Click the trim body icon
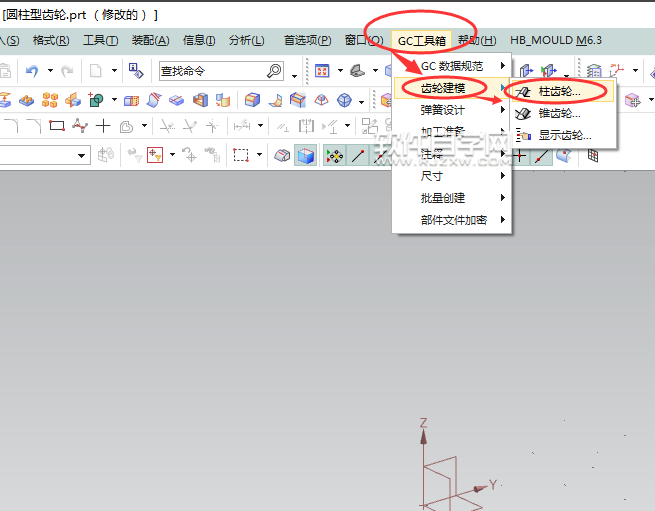The height and width of the screenshot is (511, 655). point(131,101)
